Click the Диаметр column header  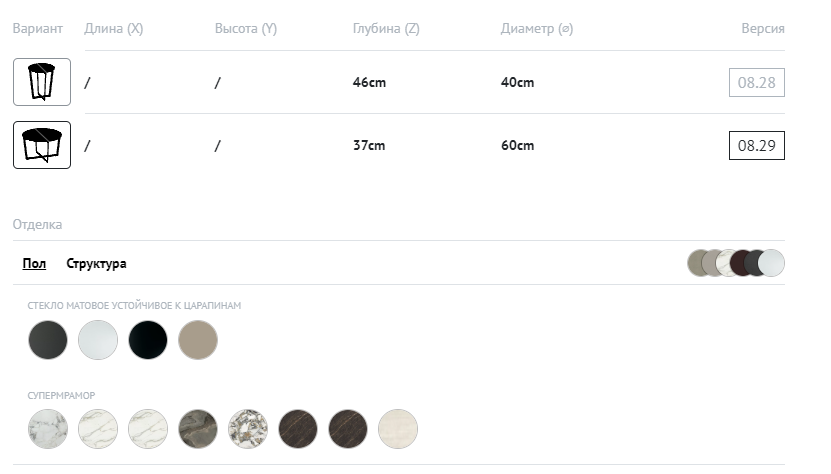pyautogui.click(x=537, y=29)
